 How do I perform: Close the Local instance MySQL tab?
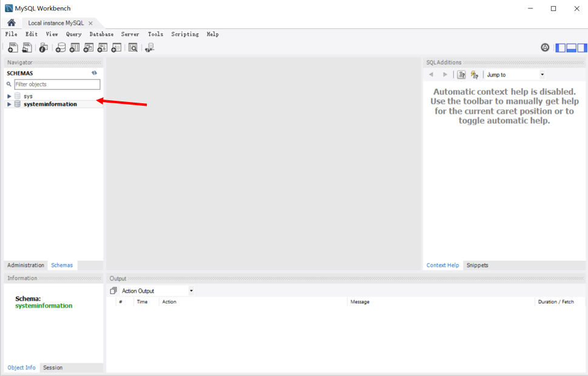tap(90, 23)
